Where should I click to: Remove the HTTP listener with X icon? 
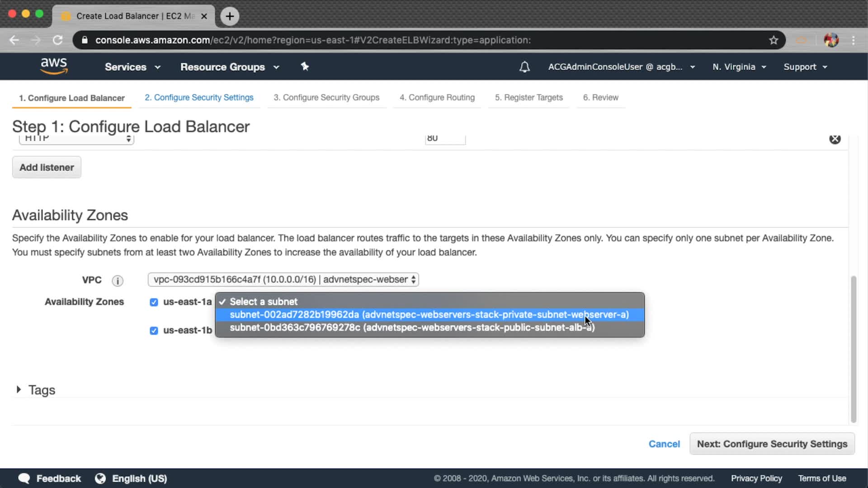click(x=835, y=139)
